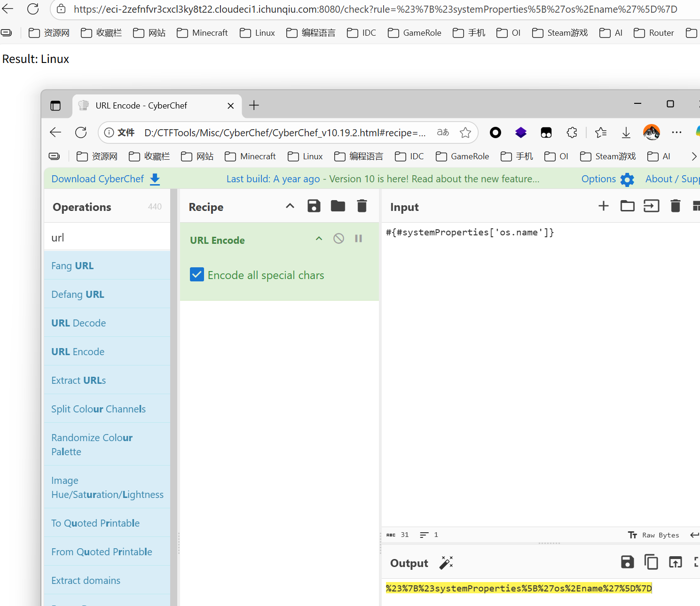Choose URL Decode from operations list
This screenshot has width=700, height=606.
pyautogui.click(x=79, y=323)
